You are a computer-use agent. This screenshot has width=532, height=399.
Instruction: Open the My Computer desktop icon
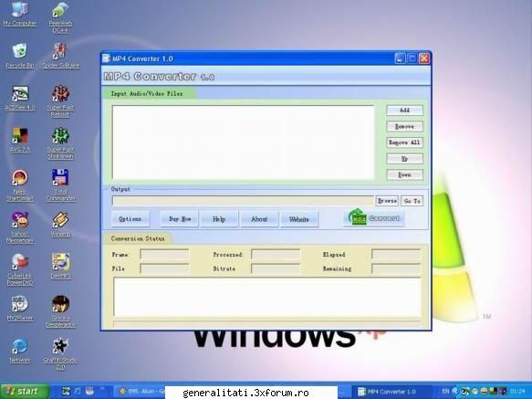(20, 14)
